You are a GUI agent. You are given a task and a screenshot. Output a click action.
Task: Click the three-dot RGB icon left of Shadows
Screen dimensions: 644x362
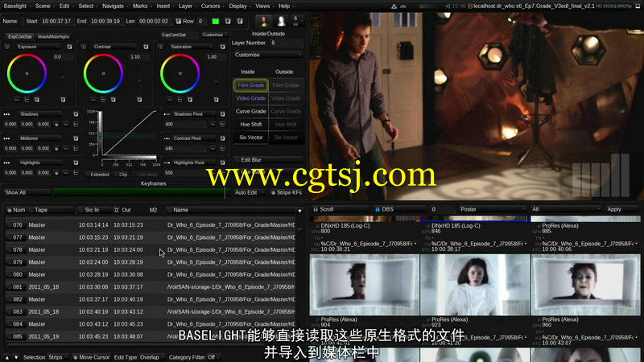tap(6, 114)
